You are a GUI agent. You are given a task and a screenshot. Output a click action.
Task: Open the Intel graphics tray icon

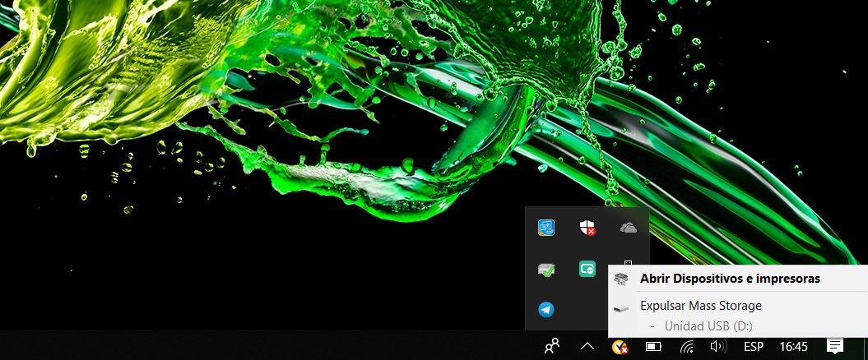pos(545,228)
